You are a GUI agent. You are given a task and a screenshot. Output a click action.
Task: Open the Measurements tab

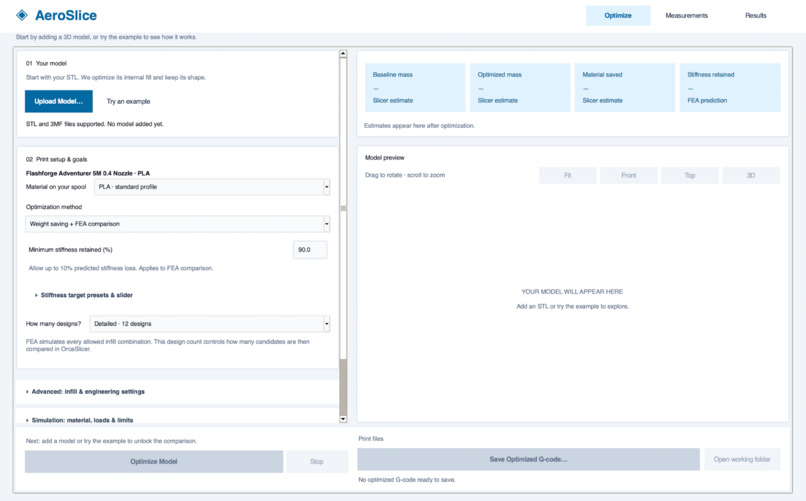686,15
